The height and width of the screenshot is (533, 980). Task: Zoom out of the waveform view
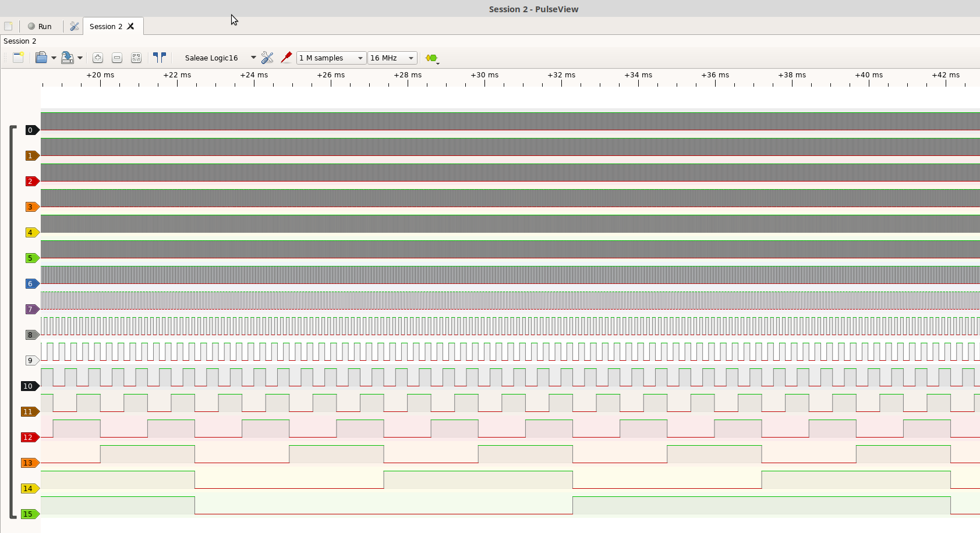(x=117, y=58)
